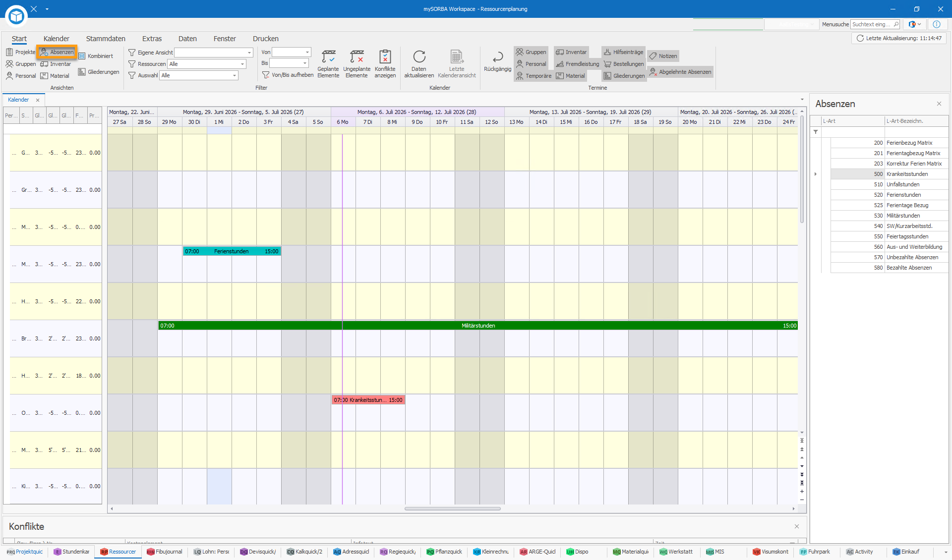The height and width of the screenshot is (560, 952).
Task: Toggle Personal in Termine group
Action: (531, 64)
